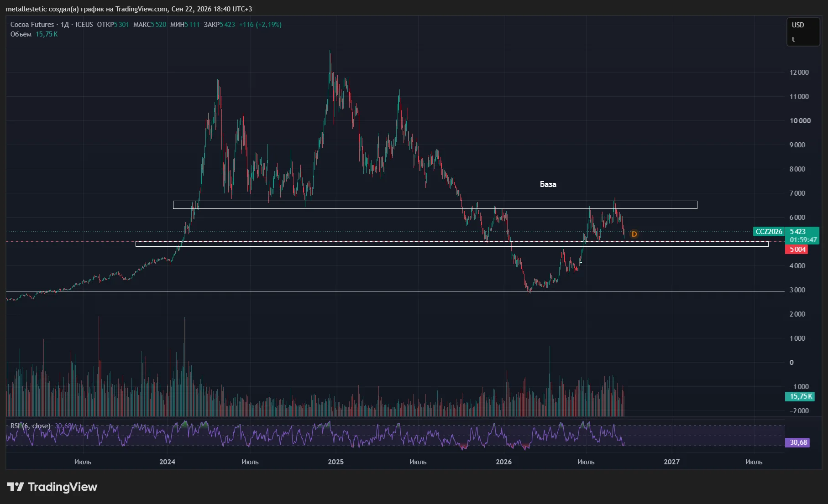Click the 2027 label on the time axis
The width and height of the screenshot is (828, 504).
671,462
